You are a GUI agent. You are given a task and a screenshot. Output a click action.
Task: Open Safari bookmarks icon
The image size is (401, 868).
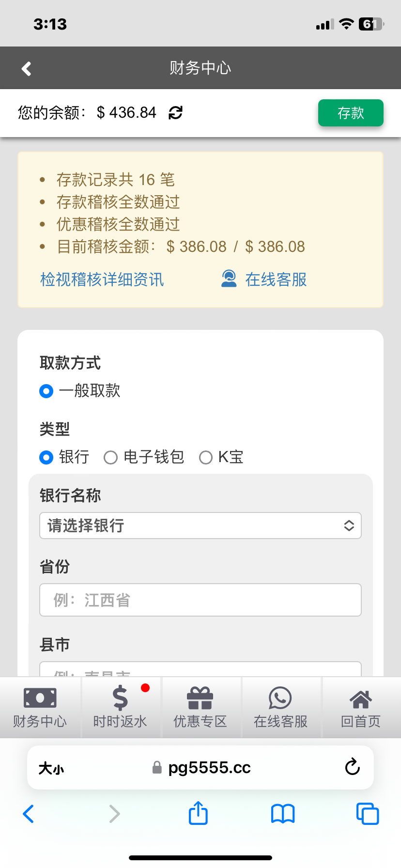[283, 814]
